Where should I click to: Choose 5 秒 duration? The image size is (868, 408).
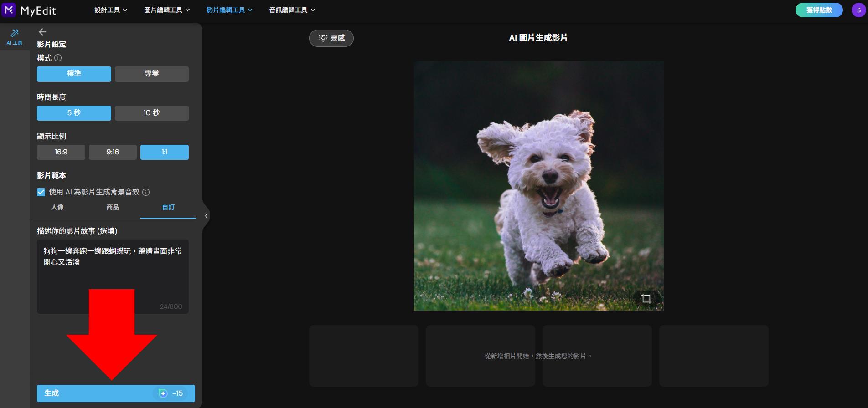point(74,113)
